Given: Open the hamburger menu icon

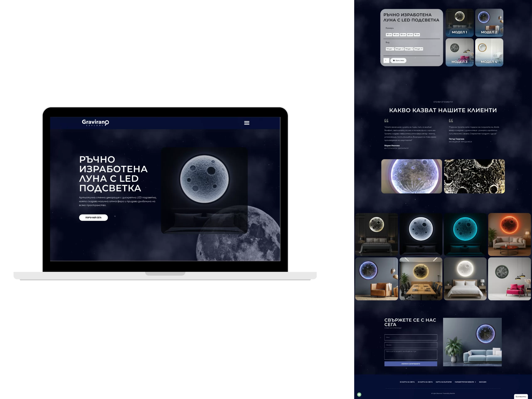Looking at the screenshot, I should [246, 123].
